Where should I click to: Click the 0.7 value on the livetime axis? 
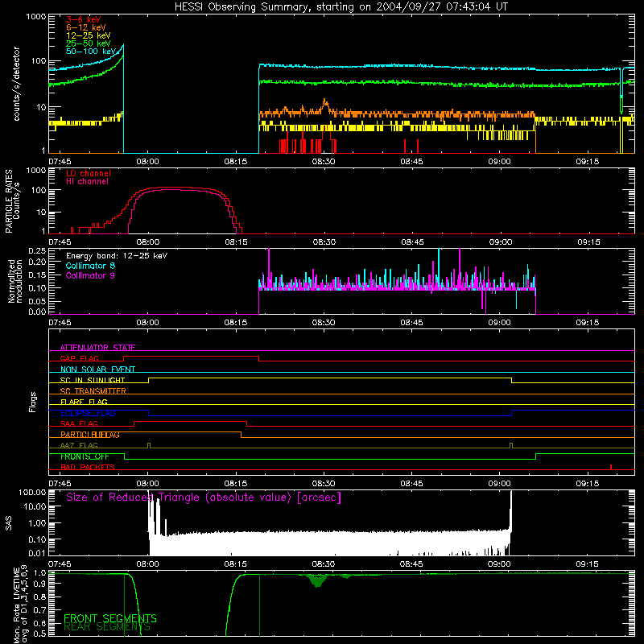[39, 609]
